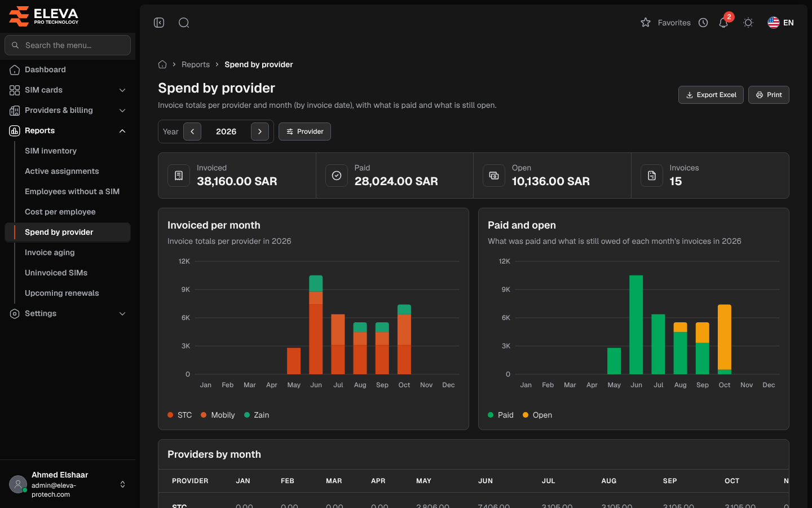Open search via the magnifier icon
This screenshot has height=508, width=812.
point(184,23)
